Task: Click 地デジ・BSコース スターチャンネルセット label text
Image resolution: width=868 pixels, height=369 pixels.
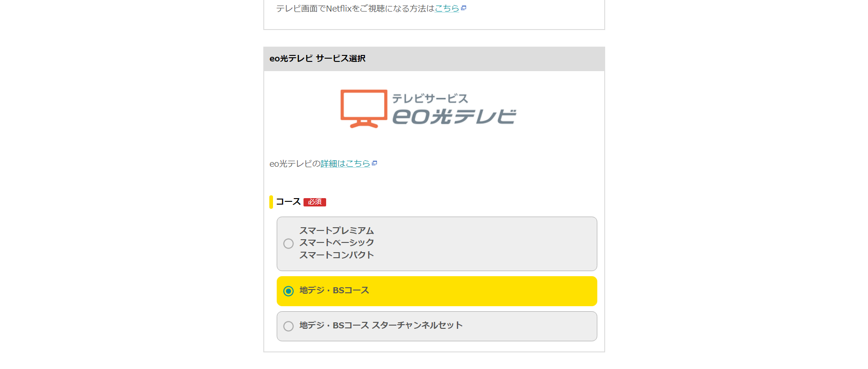Action: pos(381,326)
